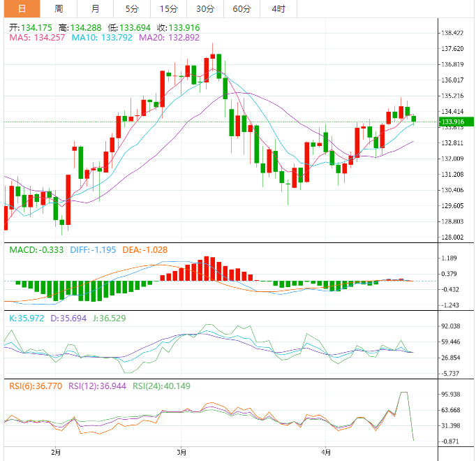Switch to the 周 weekly tab

59,9
